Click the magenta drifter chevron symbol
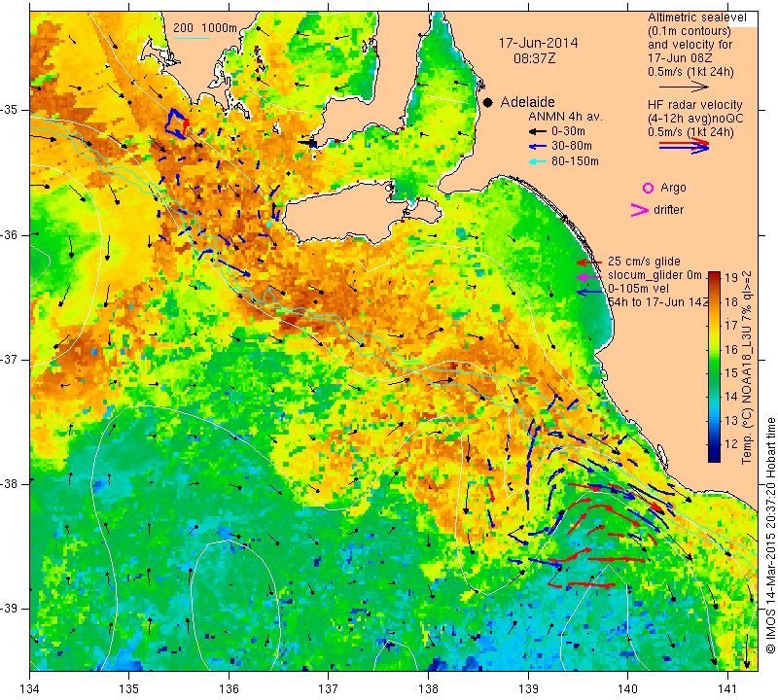Viewport: 778px width, 700px height. pyautogui.click(x=639, y=210)
